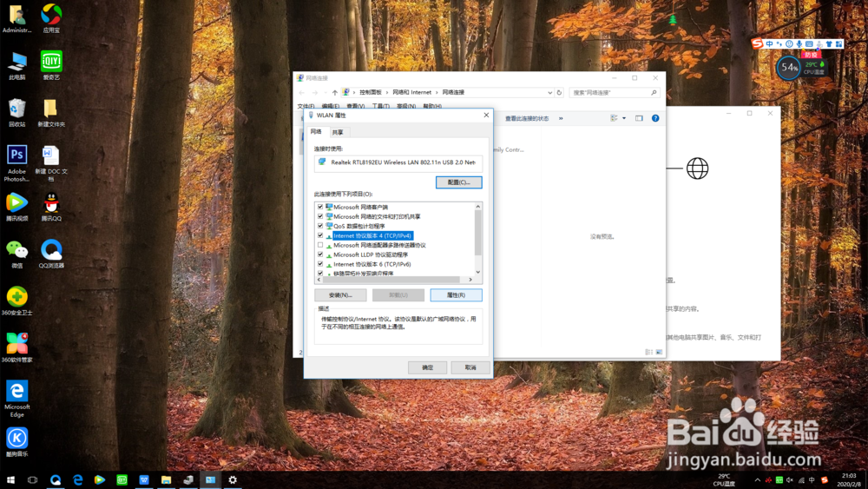Screen dimensions: 868x489
Task: Open Windows Start menu
Action: click(10, 479)
